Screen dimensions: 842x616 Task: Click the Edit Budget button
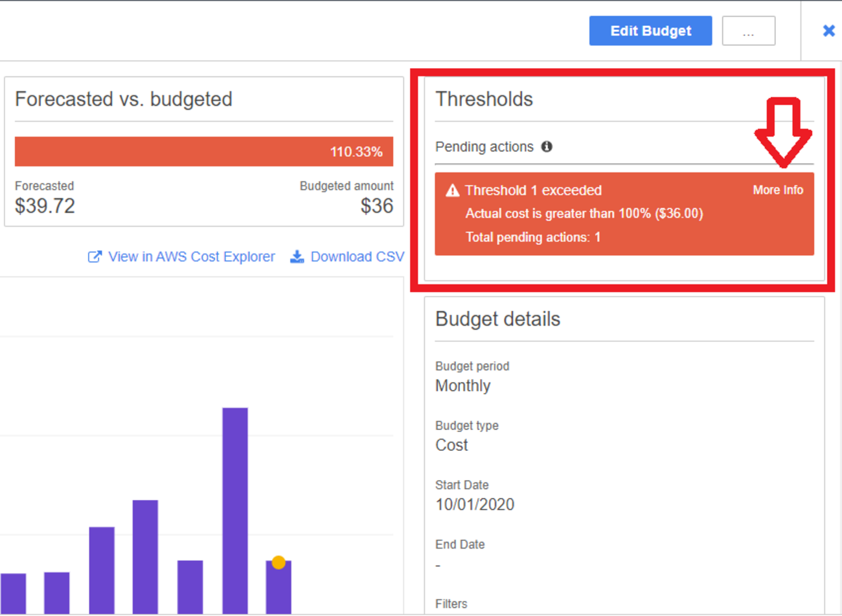tap(650, 31)
